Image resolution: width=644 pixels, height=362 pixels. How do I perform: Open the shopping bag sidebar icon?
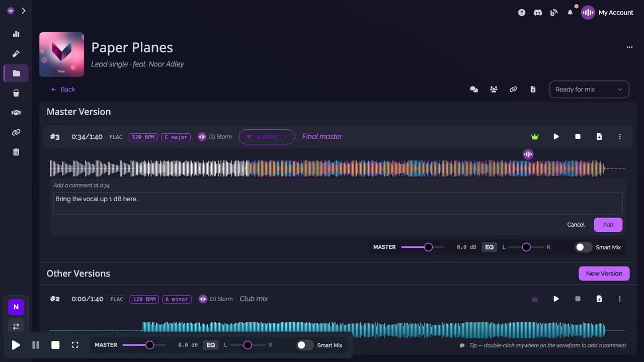coord(16,93)
